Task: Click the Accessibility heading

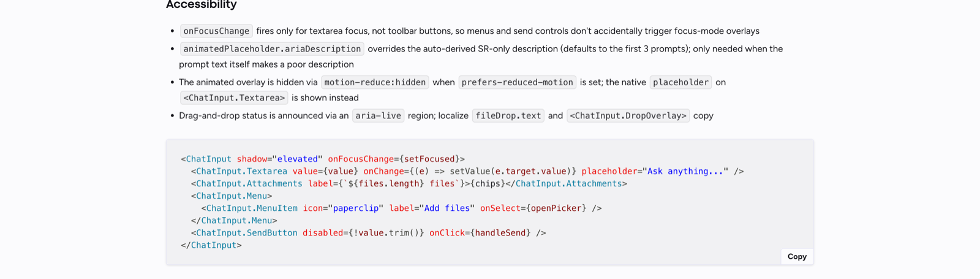Action: click(201, 5)
